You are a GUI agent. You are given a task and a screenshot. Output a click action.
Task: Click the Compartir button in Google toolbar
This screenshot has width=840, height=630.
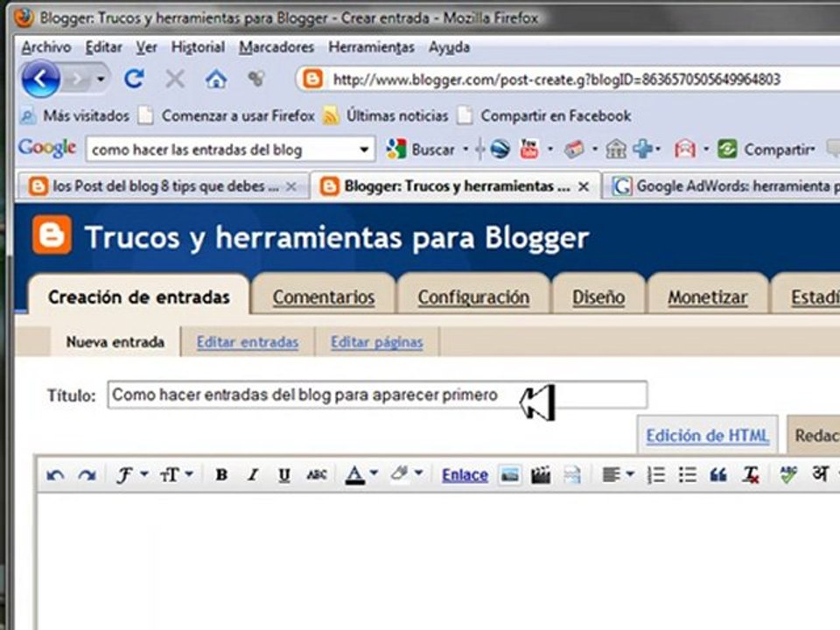(x=766, y=149)
